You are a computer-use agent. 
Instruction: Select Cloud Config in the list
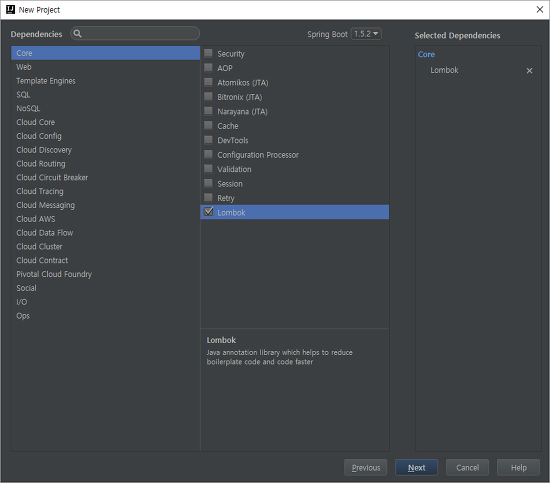(106, 136)
